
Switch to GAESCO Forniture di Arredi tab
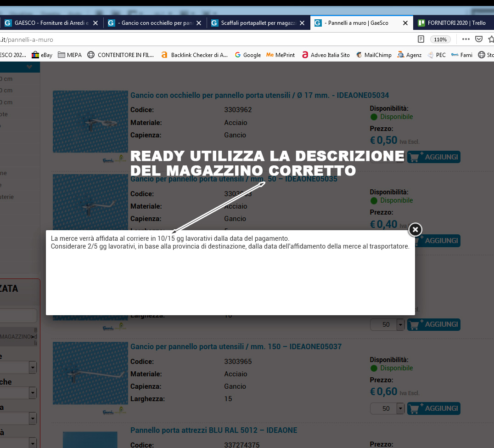(x=51, y=23)
